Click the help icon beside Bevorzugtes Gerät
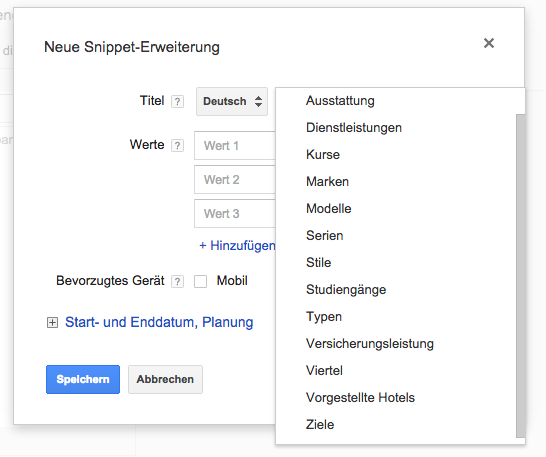Viewport: 546px width, 457px height. [177, 281]
